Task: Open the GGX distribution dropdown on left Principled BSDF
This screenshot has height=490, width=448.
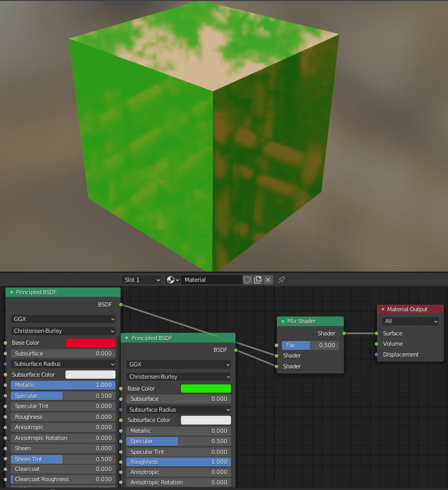Action: click(63, 320)
